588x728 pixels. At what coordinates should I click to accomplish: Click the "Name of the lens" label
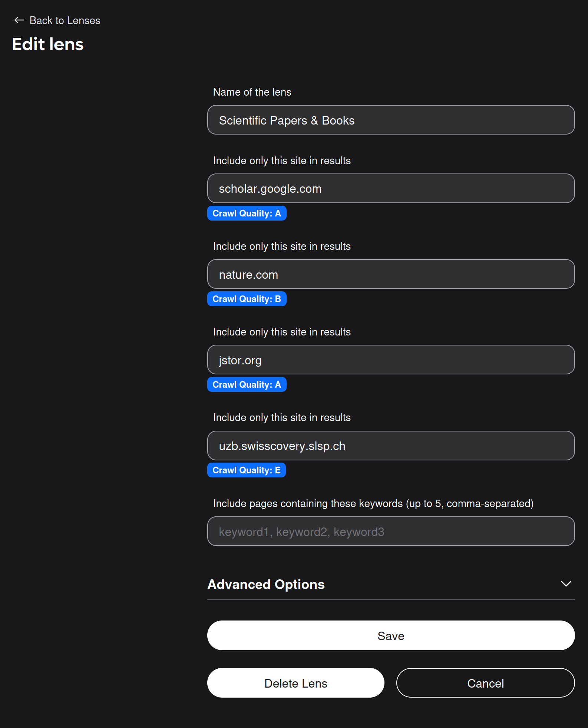click(252, 92)
